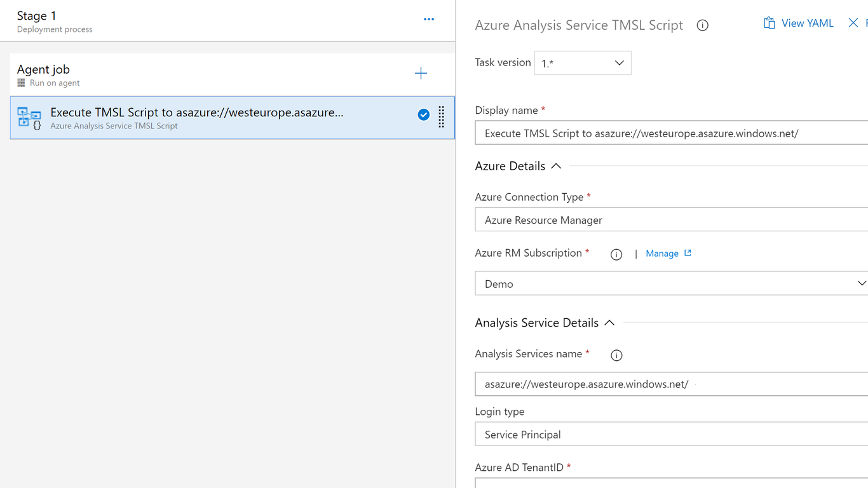Collapse the Analysis Service Details section
The image size is (868, 488).
pos(609,323)
